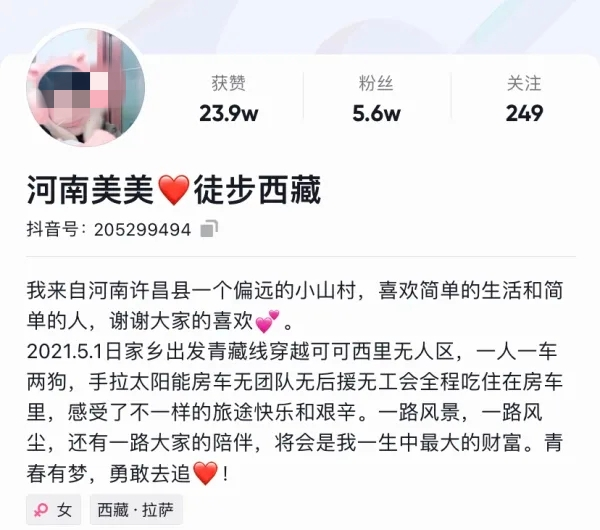The width and height of the screenshot is (600, 530).
Task: Copy the Douyin ID with copy icon
Action: click(x=209, y=229)
